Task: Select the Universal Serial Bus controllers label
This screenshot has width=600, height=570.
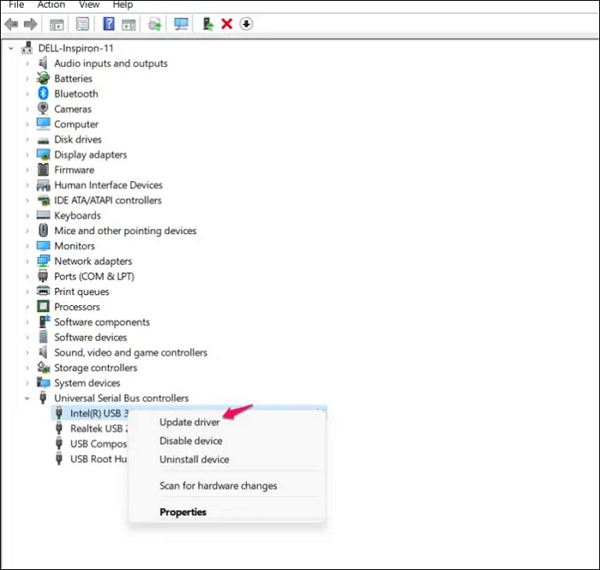Action: tap(121, 398)
